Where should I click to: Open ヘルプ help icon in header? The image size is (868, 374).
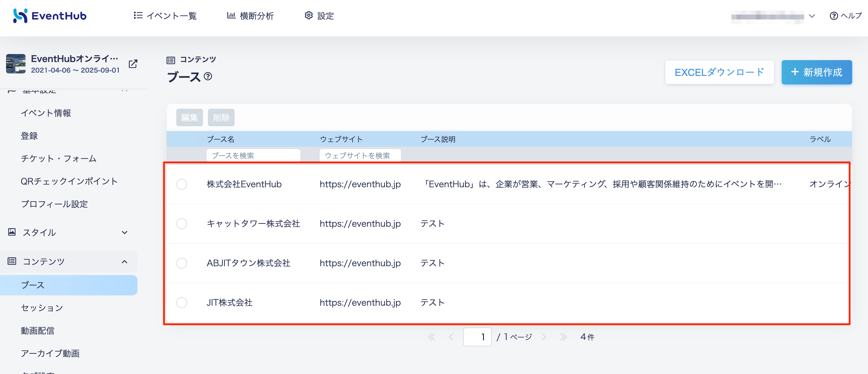coord(834,16)
